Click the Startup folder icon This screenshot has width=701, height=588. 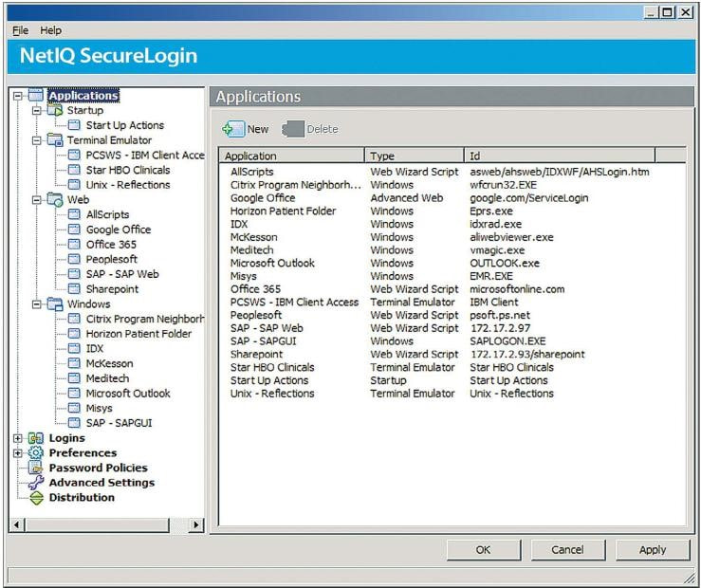point(54,110)
